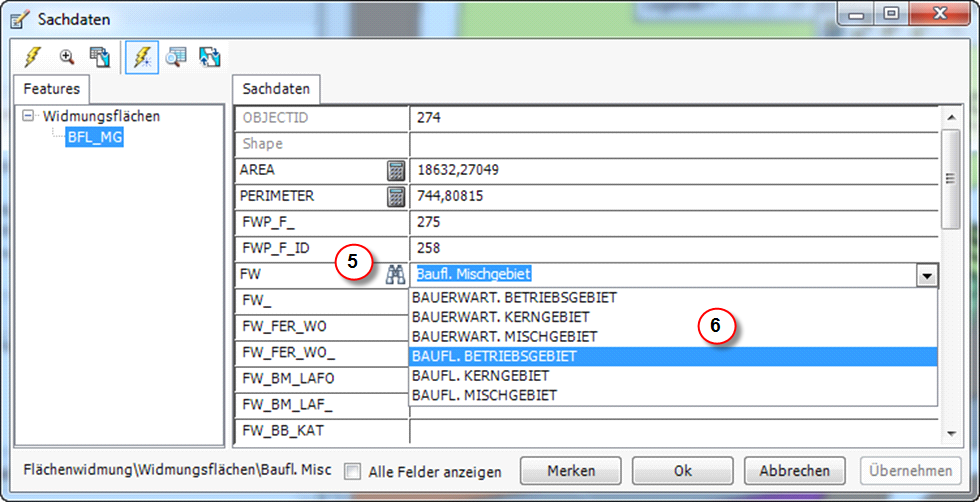Switch to the Features tab

[x=52, y=89]
